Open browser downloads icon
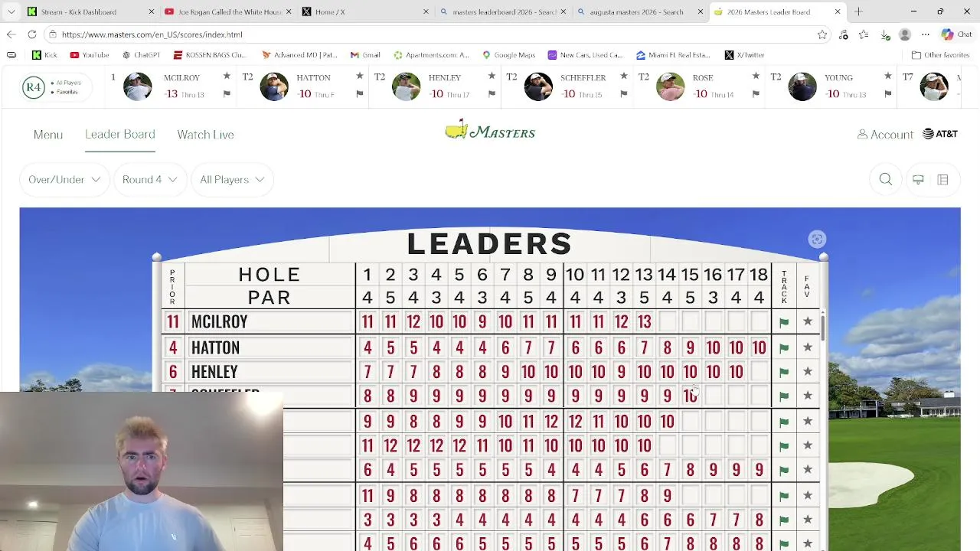The width and height of the screenshot is (980, 551). tap(884, 34)
